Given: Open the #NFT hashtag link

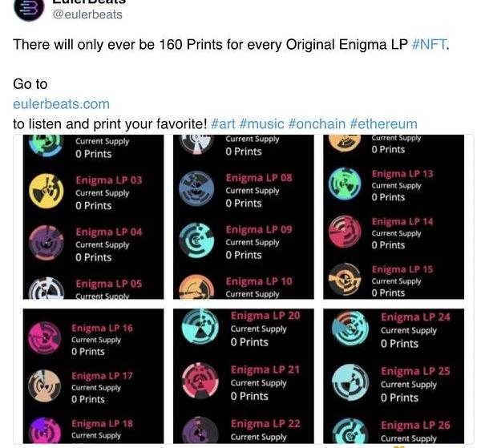Looking at the screenshot, I should click(429, 44).
